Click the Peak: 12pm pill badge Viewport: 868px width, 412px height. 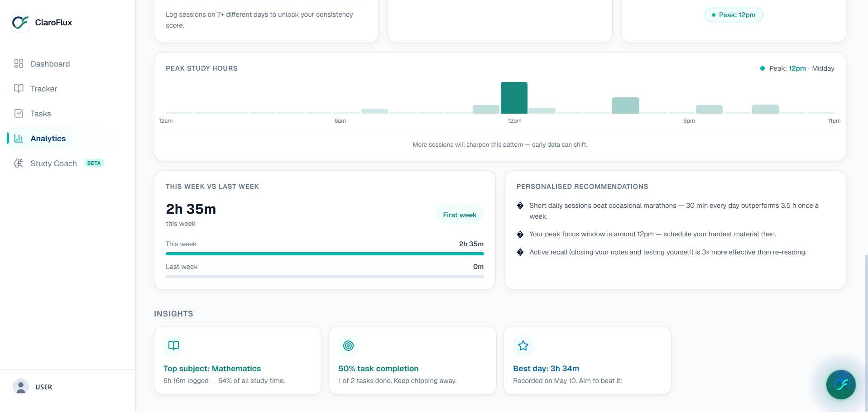(734, 15)
